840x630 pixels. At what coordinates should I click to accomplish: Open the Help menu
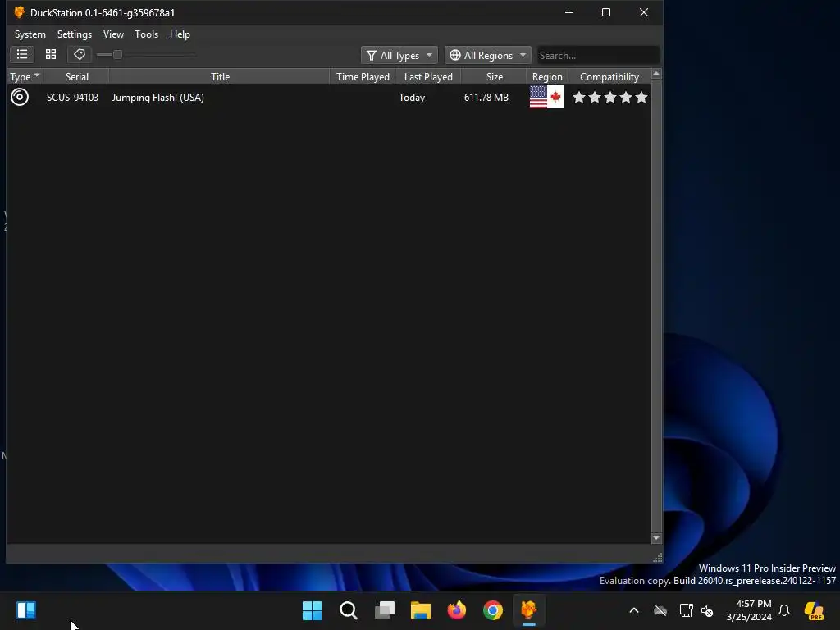coord(180,34)
